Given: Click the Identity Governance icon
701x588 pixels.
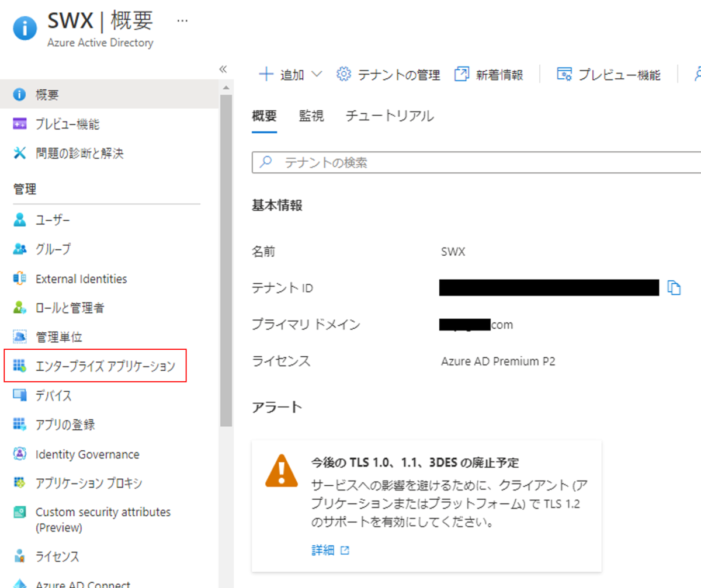Looking at the screenshot, I should tap(20, 454).
